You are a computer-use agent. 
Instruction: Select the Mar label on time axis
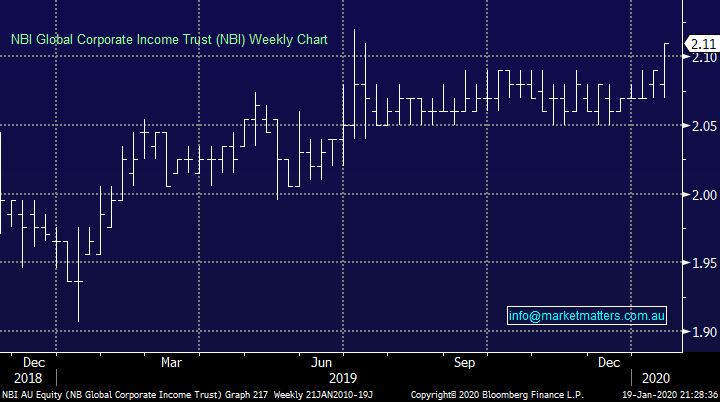pyautogui.click(x=171, y=361)
